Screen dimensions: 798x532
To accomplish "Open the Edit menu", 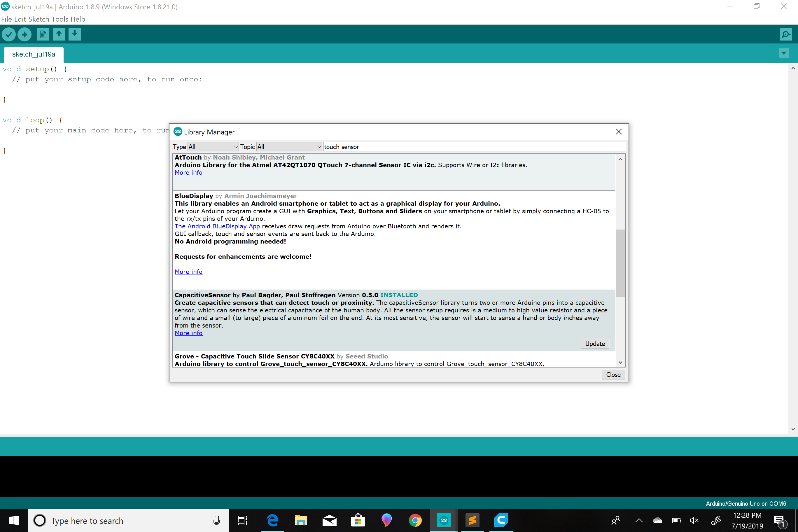I will (20, 19).
